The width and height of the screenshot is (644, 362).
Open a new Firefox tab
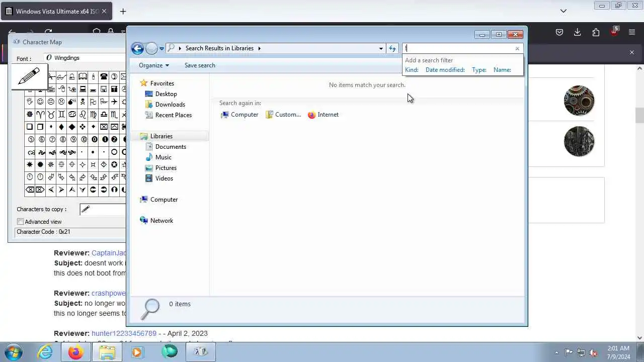(x=123, y=11)
